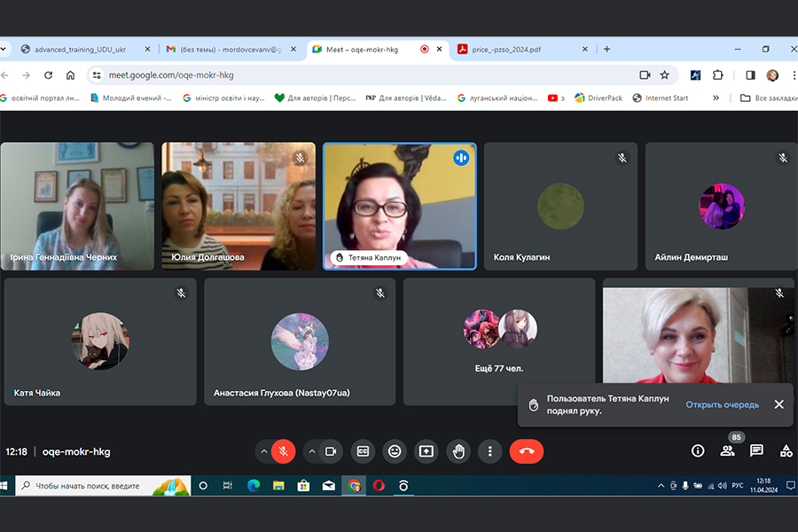Image resolution: width=798 pixels, height=532 pixels.
Task: Show hidden system tray icons
Action: (x=661, y=486)
